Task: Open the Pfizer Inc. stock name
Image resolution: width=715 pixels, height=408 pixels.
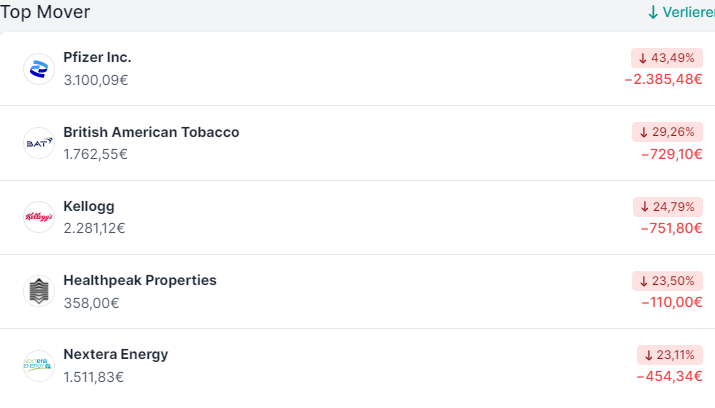Action: coord(97,57)
